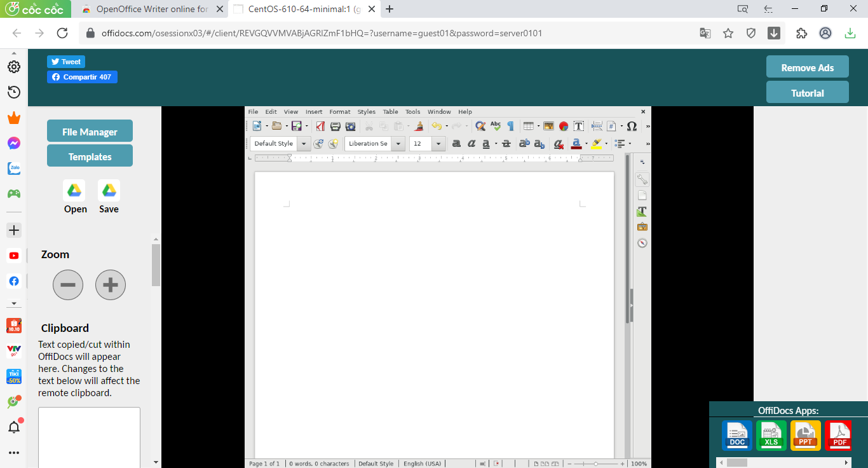
Task: Expand the Default Style paragraph dropdown
Action: click(x=304, y=144)
